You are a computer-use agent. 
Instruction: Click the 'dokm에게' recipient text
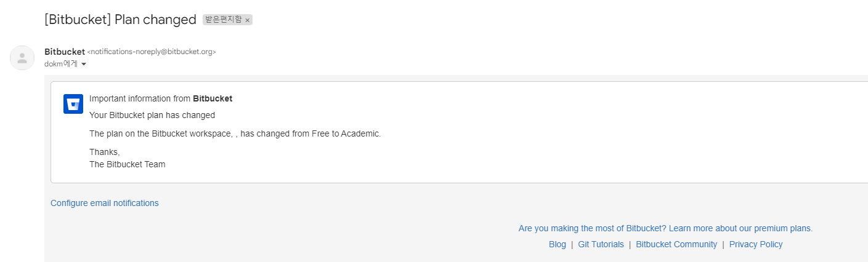pos(61,63)
